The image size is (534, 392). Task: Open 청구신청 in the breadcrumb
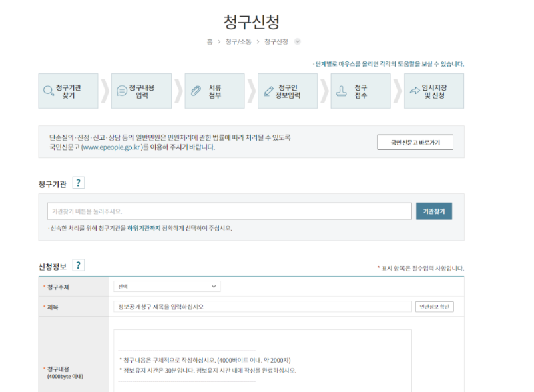click(x=276, y=41)
